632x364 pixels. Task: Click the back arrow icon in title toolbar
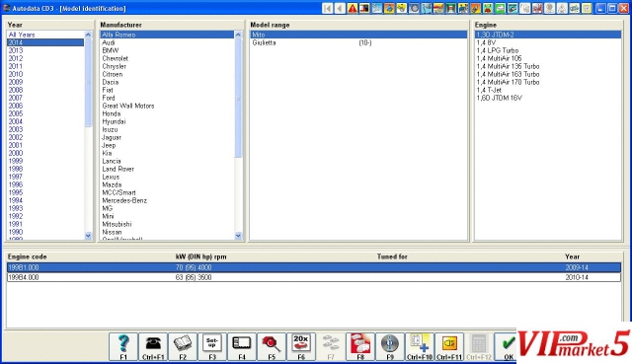340,8
